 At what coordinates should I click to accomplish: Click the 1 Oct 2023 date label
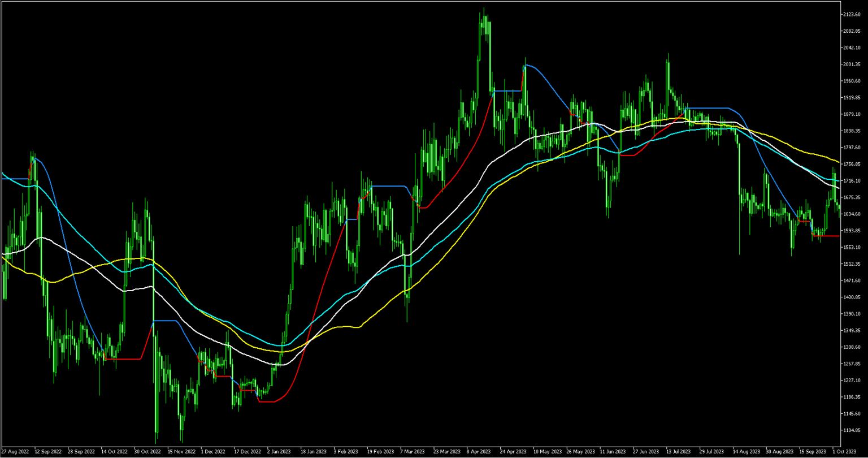tap(844, 452)
